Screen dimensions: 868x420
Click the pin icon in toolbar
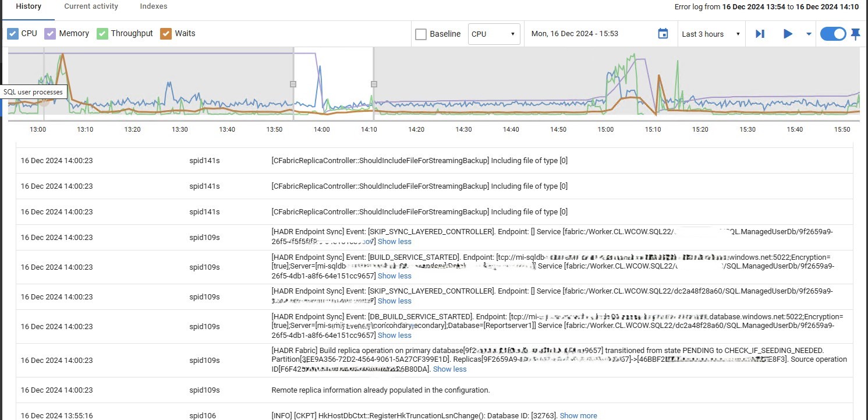tap(855, 34)
